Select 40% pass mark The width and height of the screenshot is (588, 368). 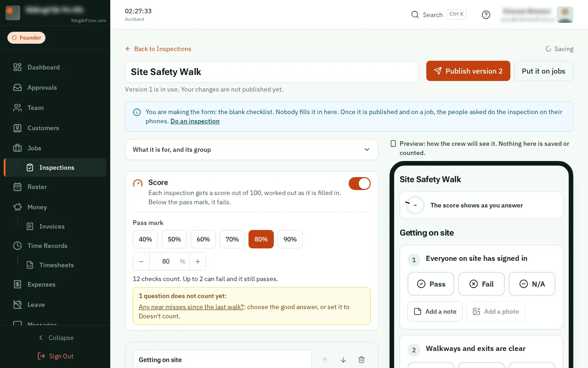pyautogui.click(x=145, y=239)
